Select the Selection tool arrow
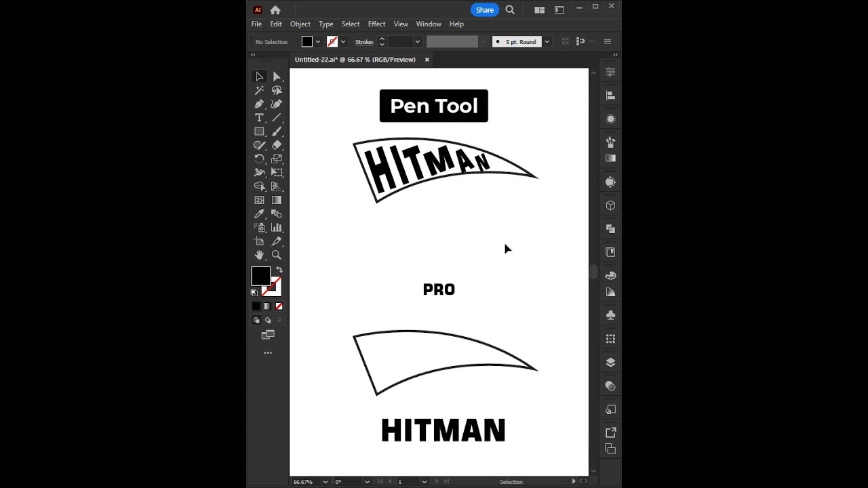868x488 pixels. [x=259, y=77]
